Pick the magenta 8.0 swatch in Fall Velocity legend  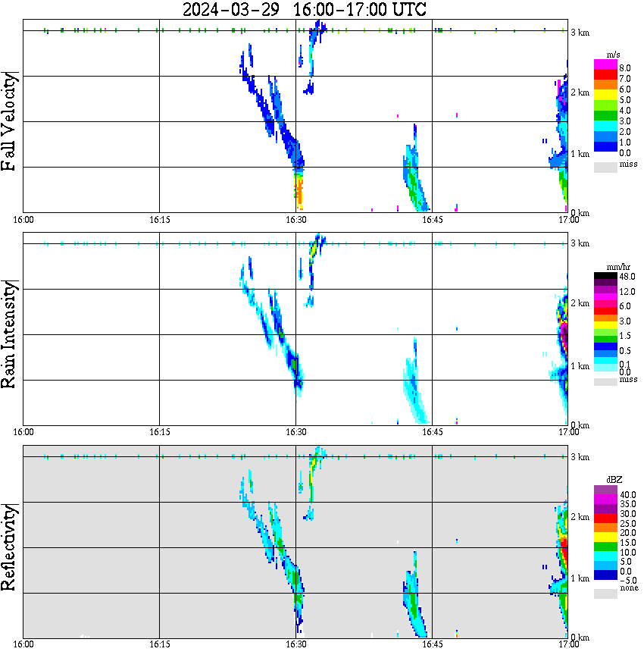pyautogui.click(x=605, y=64)
